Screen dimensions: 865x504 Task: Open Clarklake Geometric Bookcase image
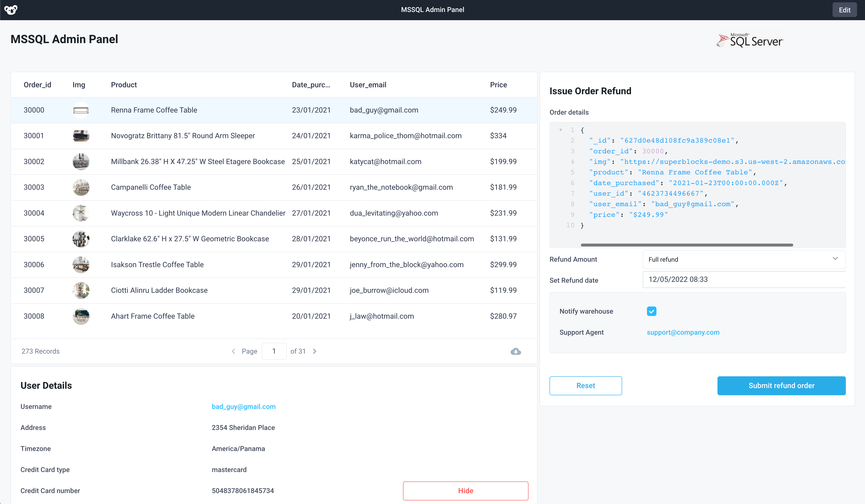81,239
